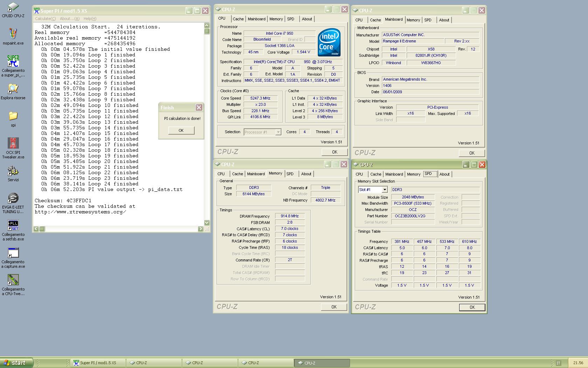
Task: Open the CPU-Tweaker shortcut icon
Action: pyautogui.click(x=13, y=280)
